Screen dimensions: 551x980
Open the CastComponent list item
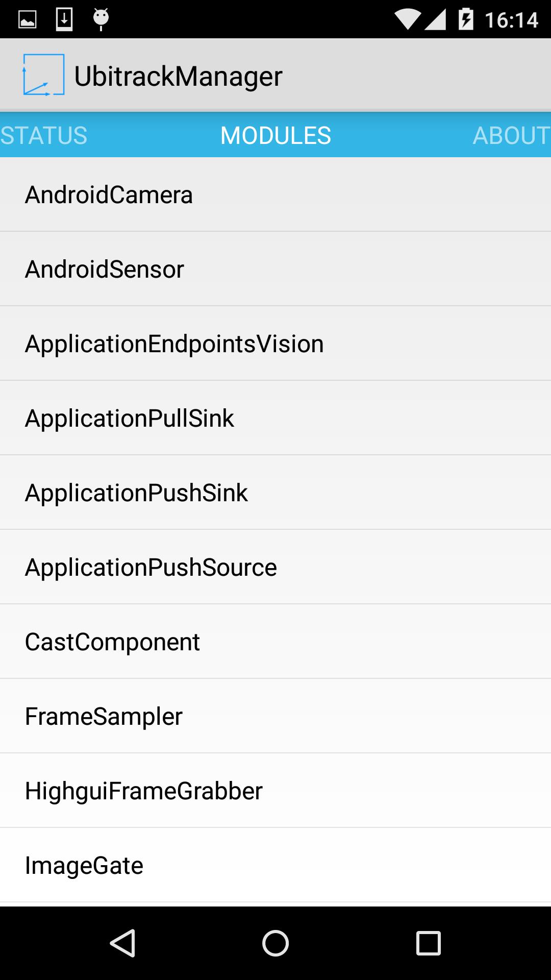click(x=275, y=642)
